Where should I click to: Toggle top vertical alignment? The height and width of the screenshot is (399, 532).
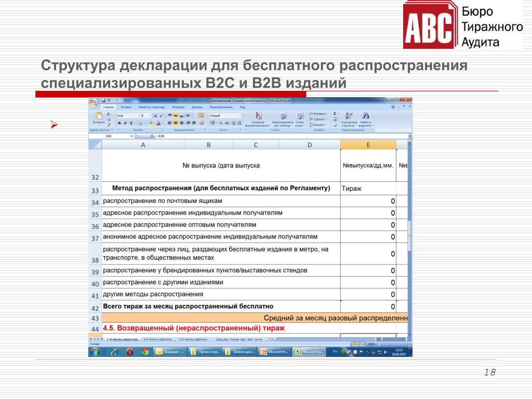click(x=170, y=115)
